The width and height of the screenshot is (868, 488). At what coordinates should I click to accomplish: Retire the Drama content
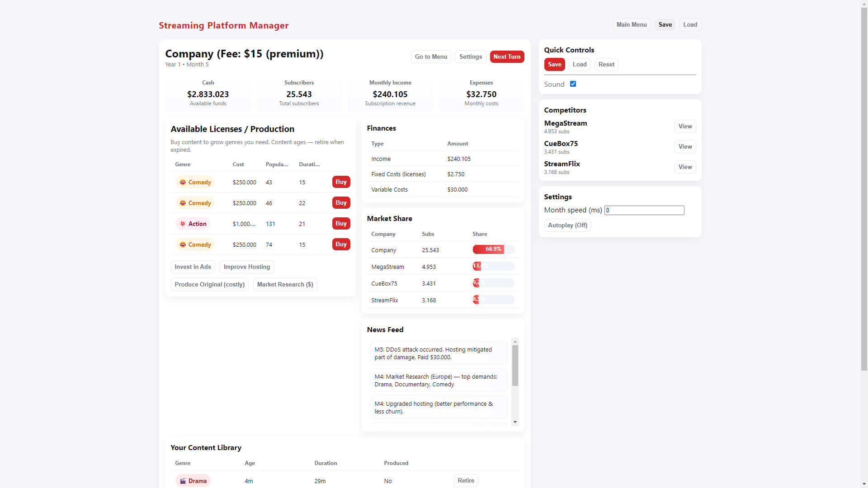466,480
